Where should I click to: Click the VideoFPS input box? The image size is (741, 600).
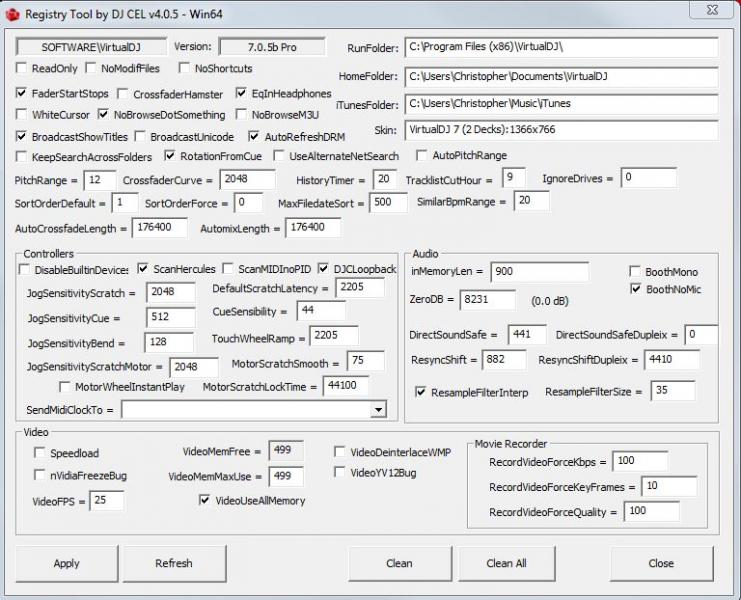(x=107, y=500)
